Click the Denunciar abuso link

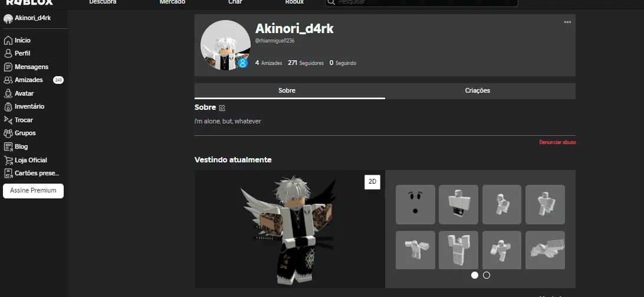click(x=557, y=142)
